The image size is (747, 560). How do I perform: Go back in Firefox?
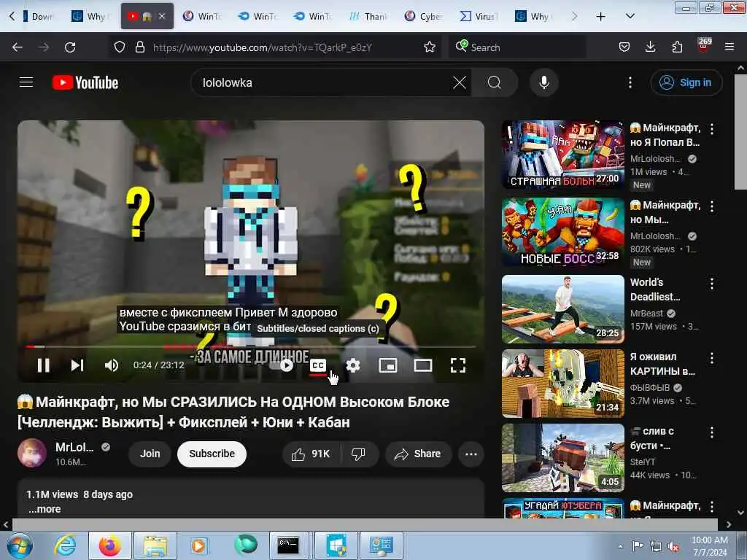[18, 47]
